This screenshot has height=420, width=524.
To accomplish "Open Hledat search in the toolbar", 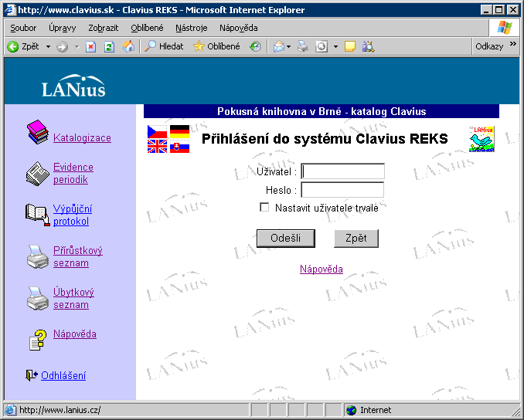I will click(164, 46).
